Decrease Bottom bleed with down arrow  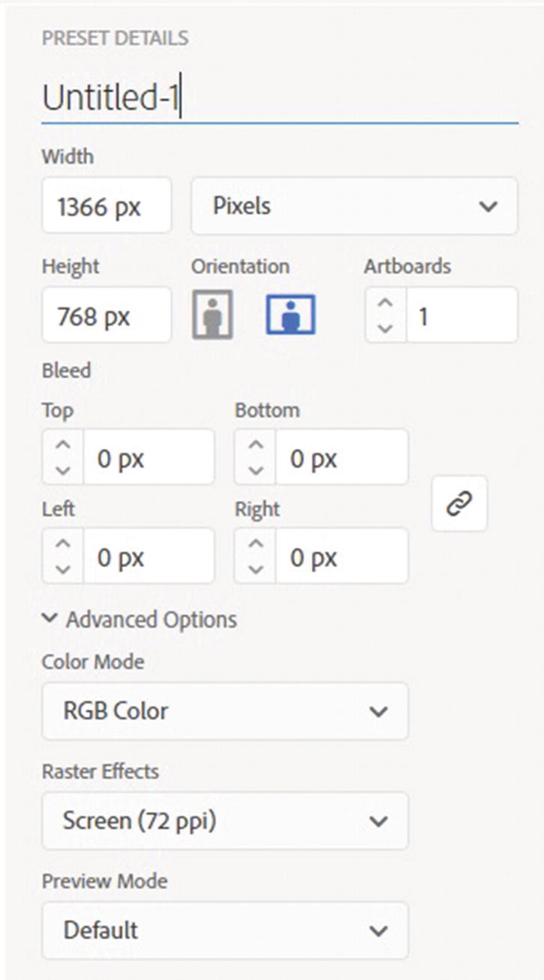[255, 470]
